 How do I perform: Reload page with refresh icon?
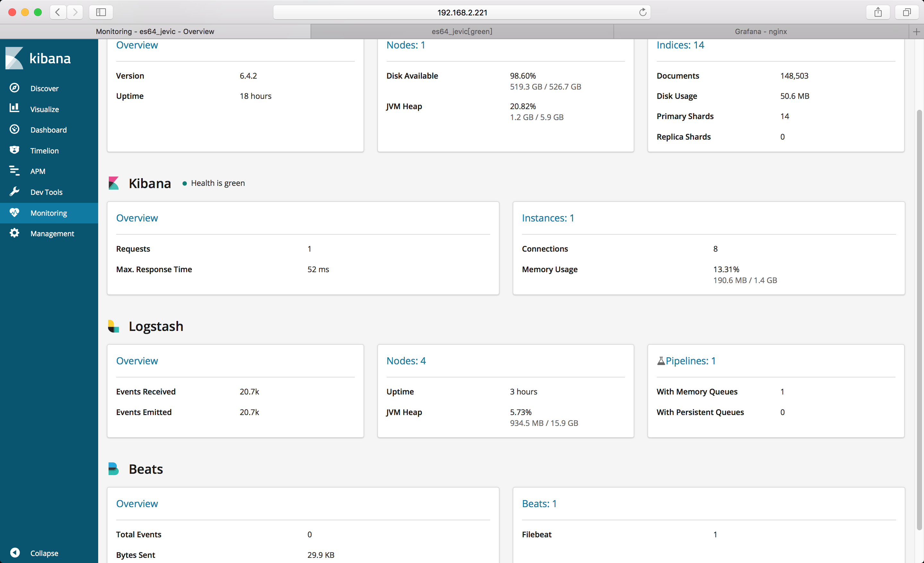[x=643, y=13]
